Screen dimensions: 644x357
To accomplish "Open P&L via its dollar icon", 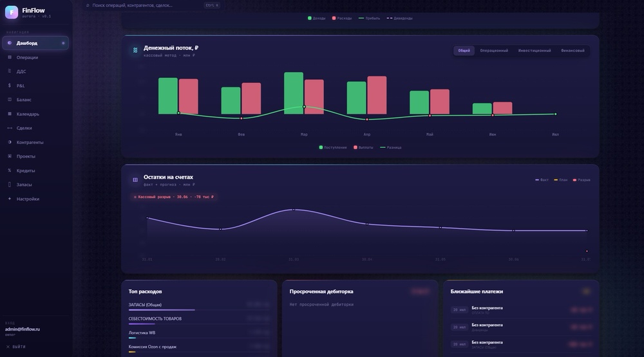I will tap(10, 86).
